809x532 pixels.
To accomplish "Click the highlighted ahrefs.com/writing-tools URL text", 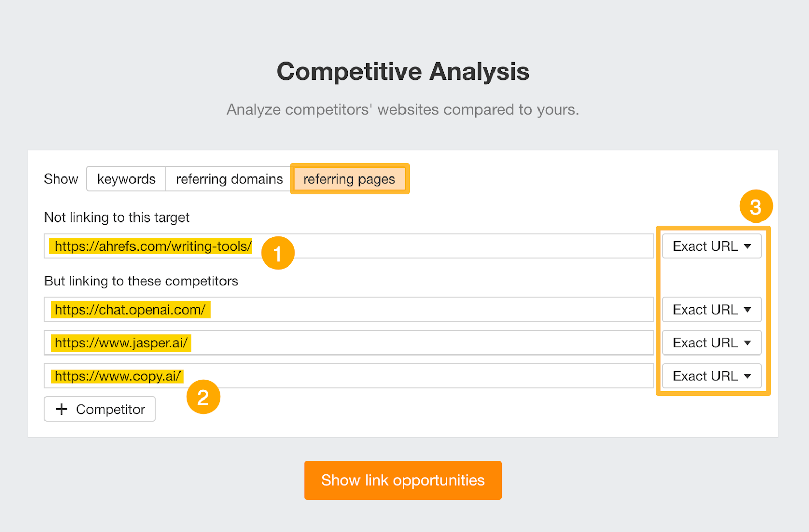I will coord(150,246).
